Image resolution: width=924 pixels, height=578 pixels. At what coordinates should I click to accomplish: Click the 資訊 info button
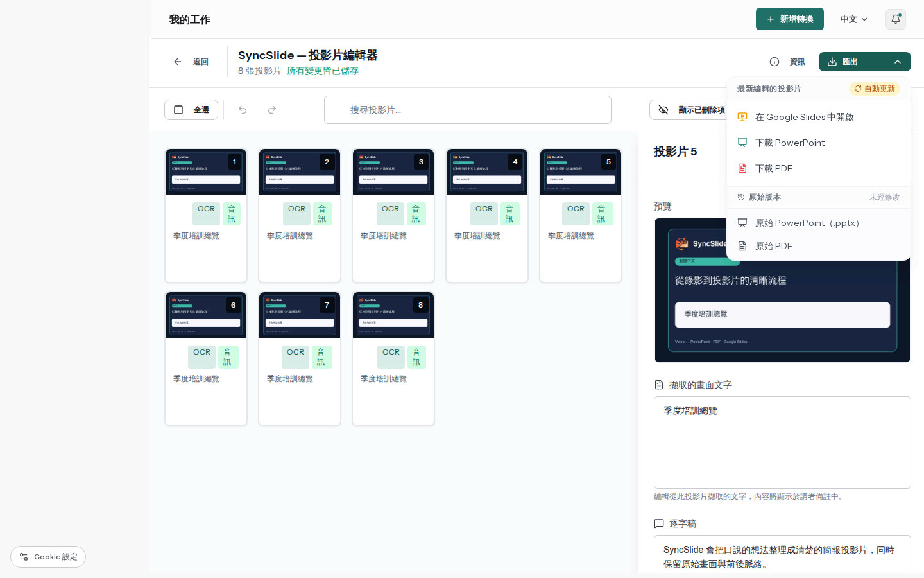point(787,62)
